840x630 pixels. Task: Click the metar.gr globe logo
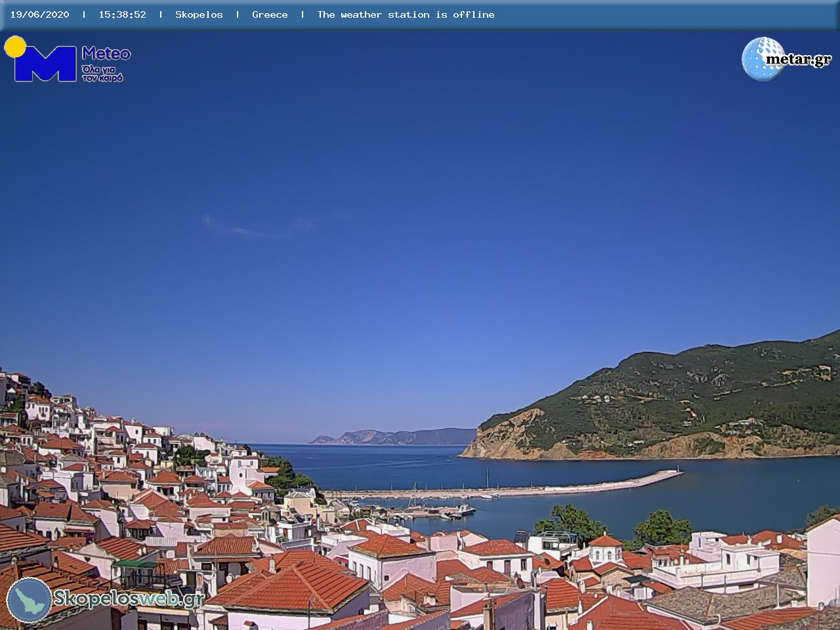pos(763,58)
